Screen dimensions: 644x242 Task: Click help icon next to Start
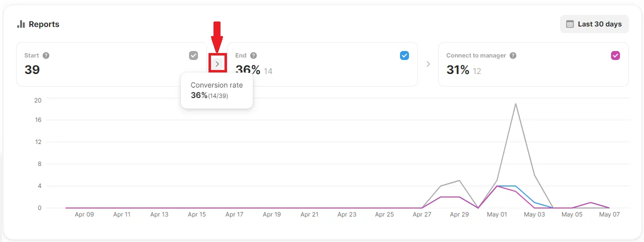click(x=46, y=55)
